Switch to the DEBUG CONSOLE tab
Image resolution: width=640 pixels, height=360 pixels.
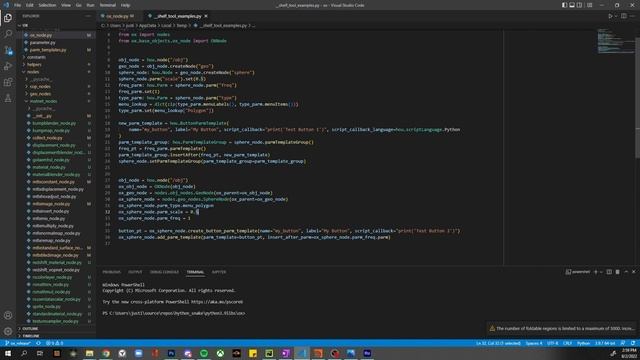(x=164, y=272)
